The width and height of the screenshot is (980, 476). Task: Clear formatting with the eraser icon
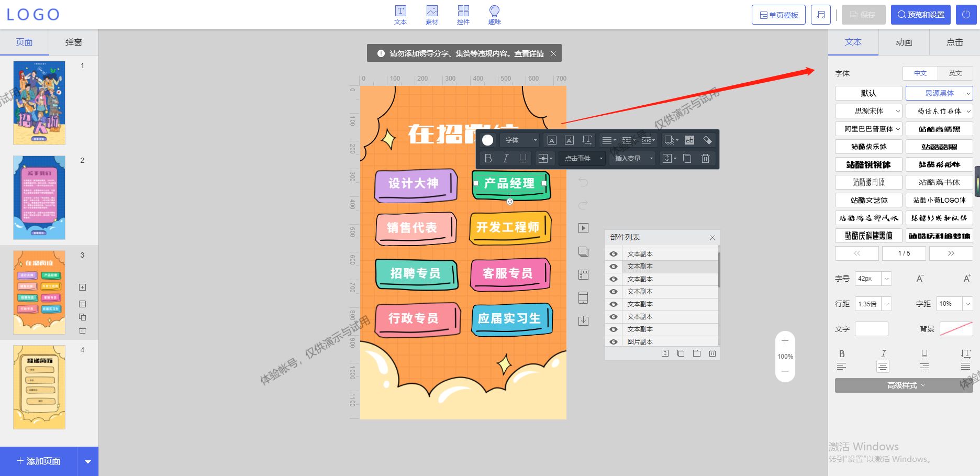[707, 140]
